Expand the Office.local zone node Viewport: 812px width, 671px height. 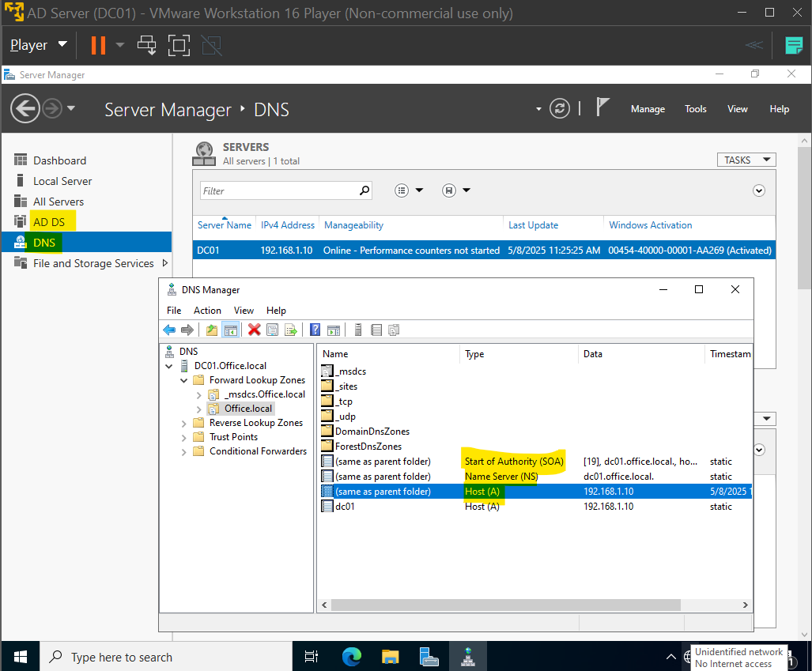pos(199,409)
